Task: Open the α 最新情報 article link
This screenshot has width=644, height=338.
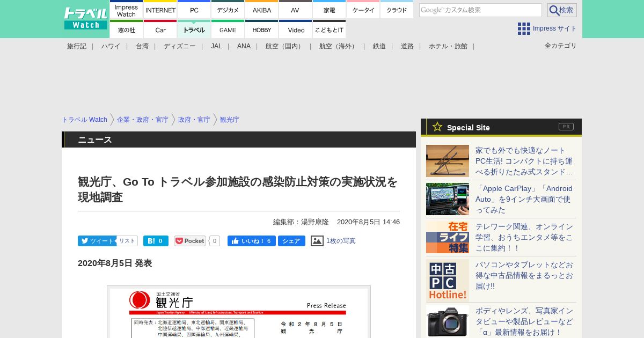Action: point(524,321)
